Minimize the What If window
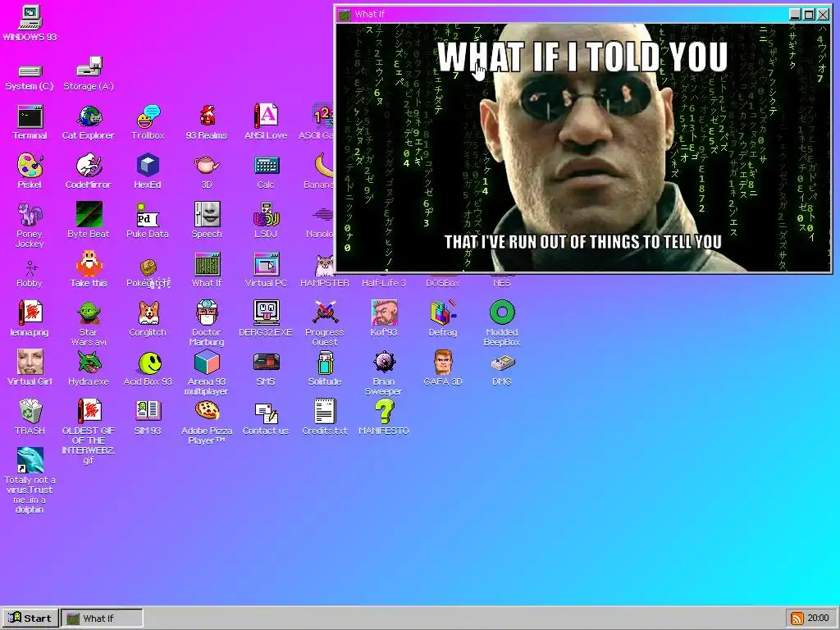This screenshot has height=630, width=840. pyautogui.click(x=795, y=15)
